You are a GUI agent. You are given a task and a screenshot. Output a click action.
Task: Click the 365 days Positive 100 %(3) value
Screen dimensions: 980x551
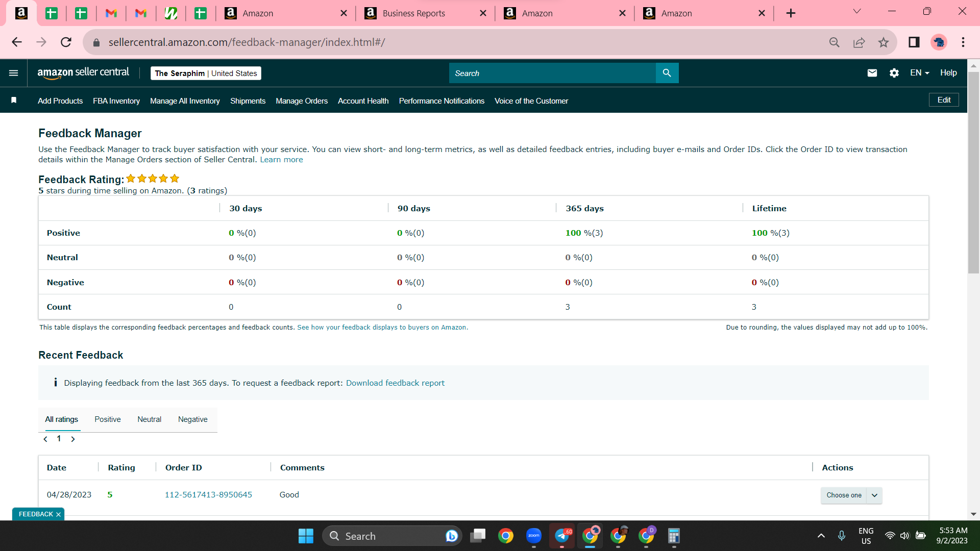[x=584, y=233]
